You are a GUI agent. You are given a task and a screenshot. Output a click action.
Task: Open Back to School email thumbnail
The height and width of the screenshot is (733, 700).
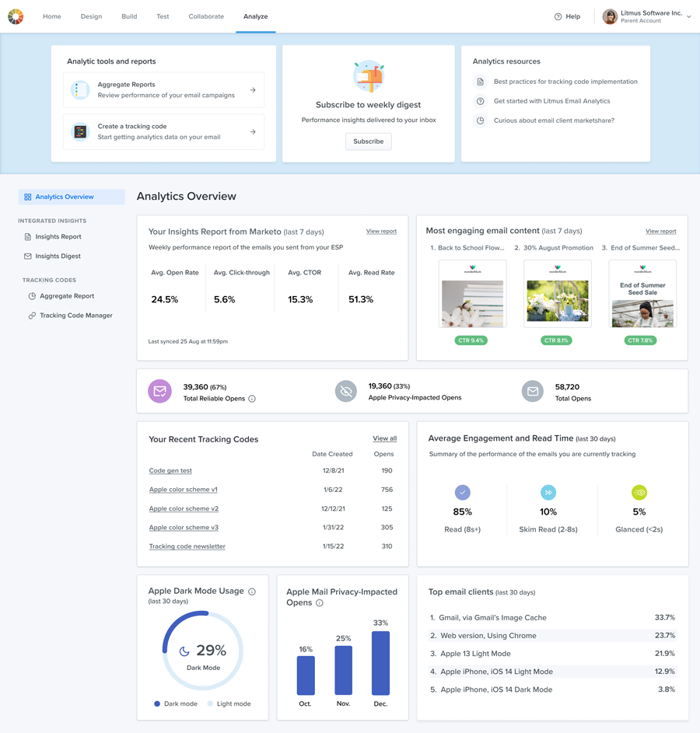472,294
